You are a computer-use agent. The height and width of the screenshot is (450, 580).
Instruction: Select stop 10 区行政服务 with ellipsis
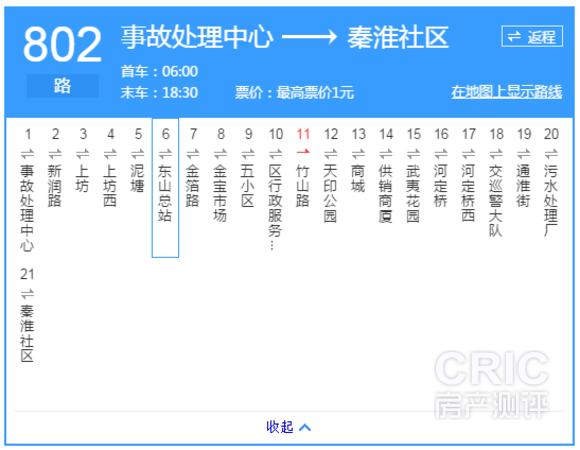(x=276, y=189)
